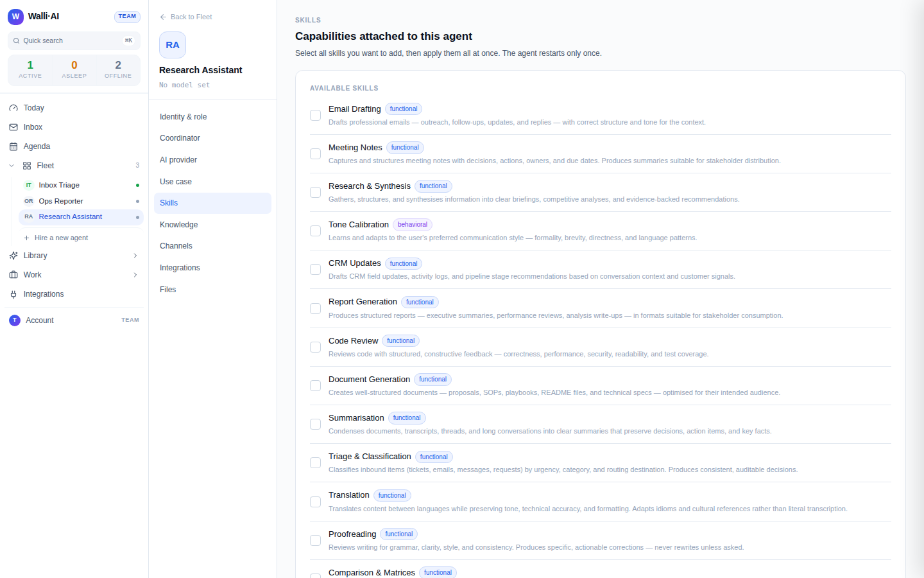The height and width of the screenshot is (578, 924).
Task: Check the Proofreading checkbox
Action: click(x=315, y=540)
